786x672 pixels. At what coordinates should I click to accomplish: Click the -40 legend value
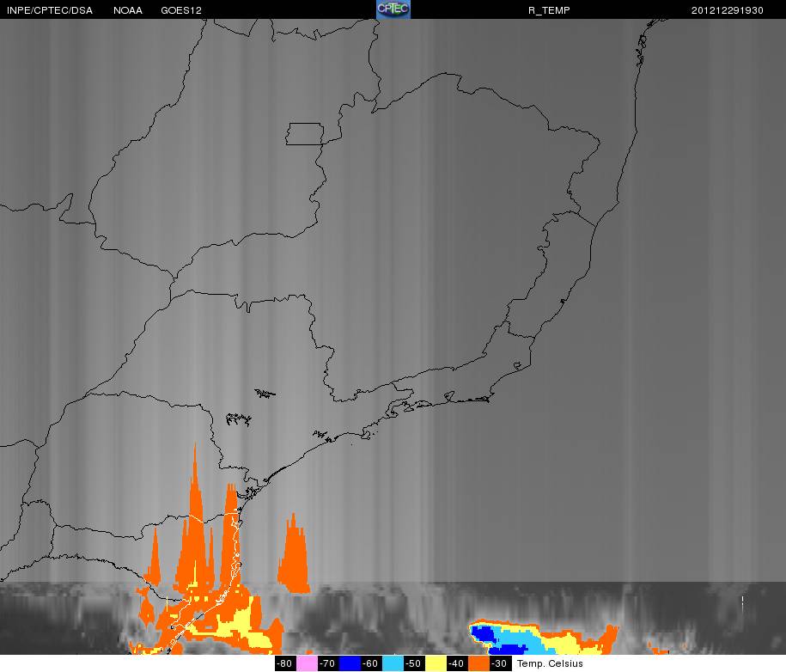click(x=457, y=663)
